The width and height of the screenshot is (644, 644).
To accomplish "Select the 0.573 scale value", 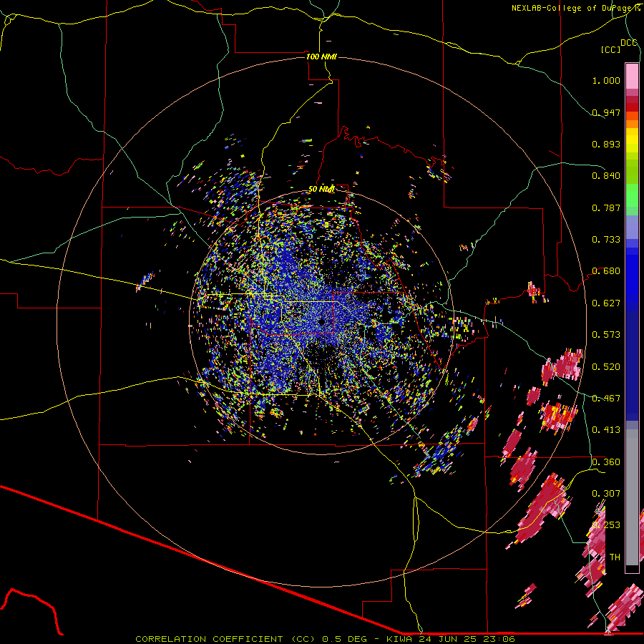I will coord(606,335).
